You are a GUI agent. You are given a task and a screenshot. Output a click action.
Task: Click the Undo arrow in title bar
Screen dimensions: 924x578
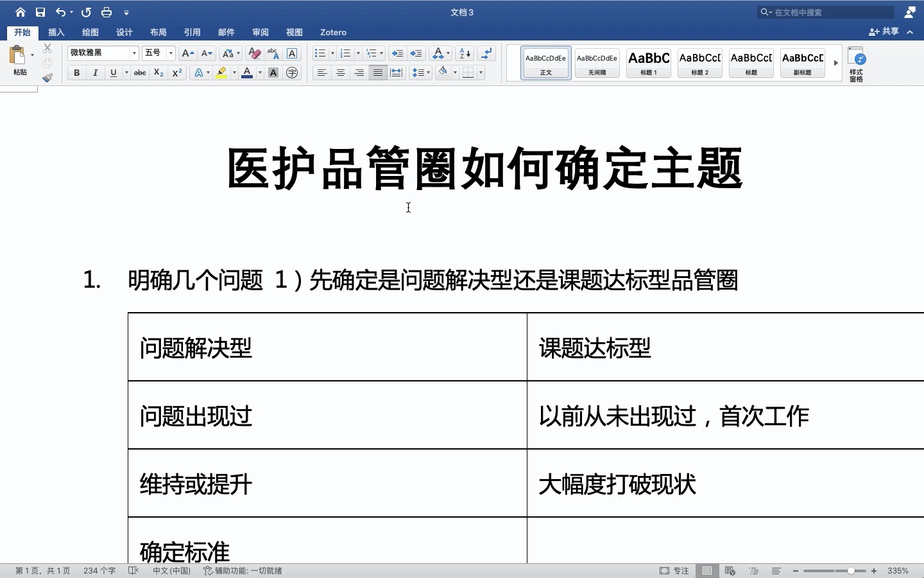[60, 12]
